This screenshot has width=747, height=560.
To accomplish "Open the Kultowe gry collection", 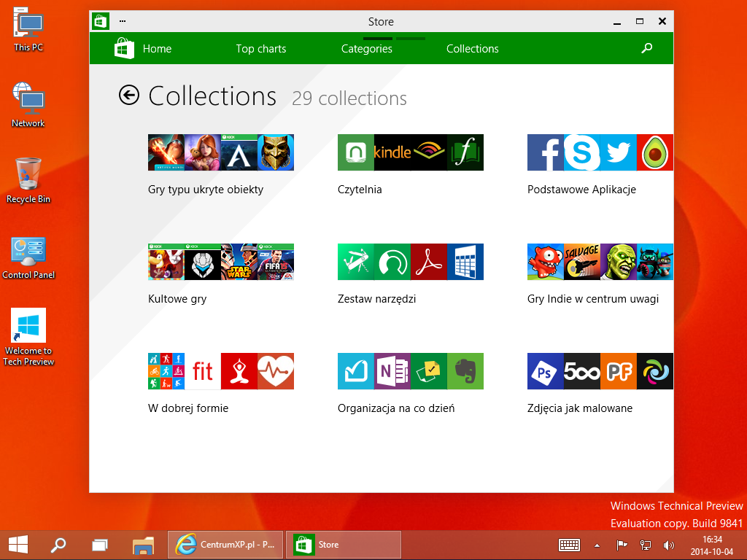I will pyautogui.click(x=221, y=275).
